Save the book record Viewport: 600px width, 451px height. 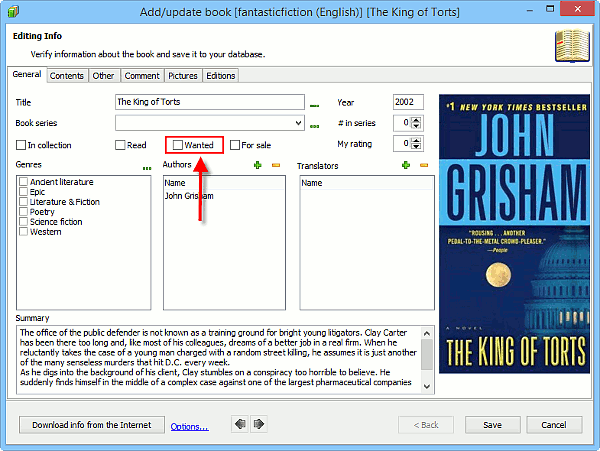tap(492, 425)
